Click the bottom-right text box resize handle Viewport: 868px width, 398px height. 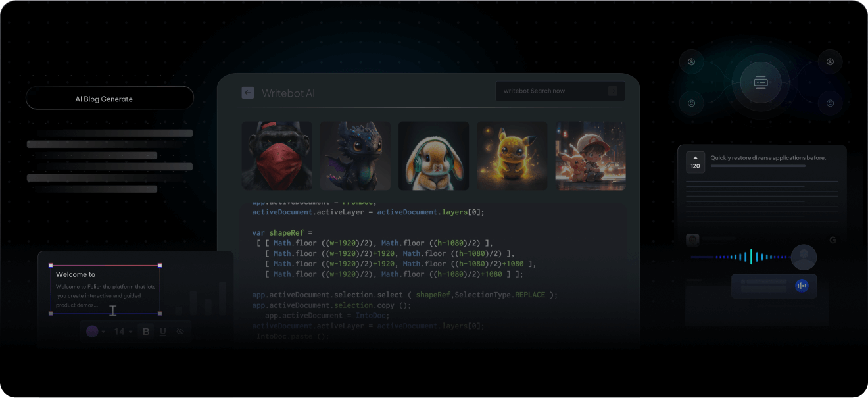pyautogui.click(x=160, y=313)
